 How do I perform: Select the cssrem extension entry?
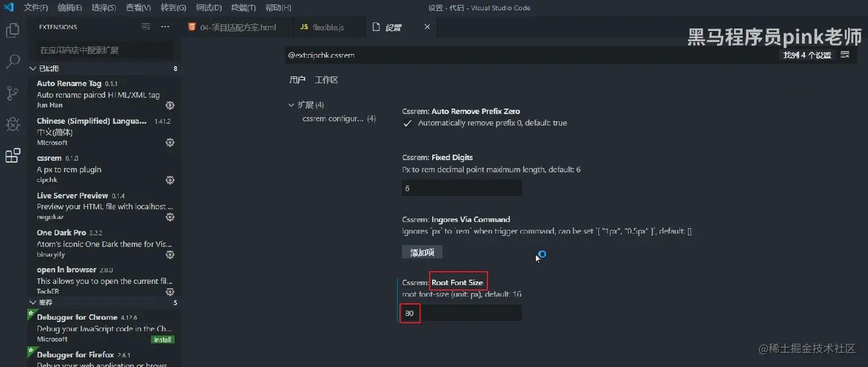104,169
